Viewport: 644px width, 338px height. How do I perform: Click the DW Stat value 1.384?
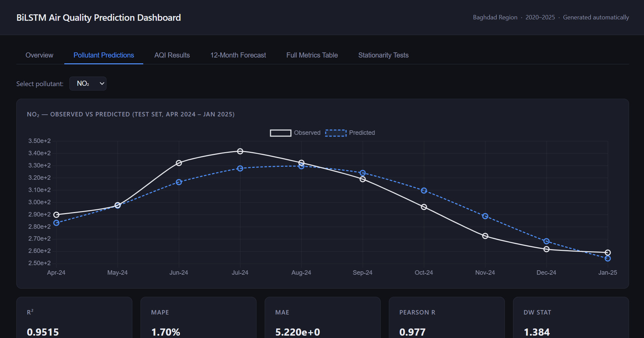click(x=537, y=332)
